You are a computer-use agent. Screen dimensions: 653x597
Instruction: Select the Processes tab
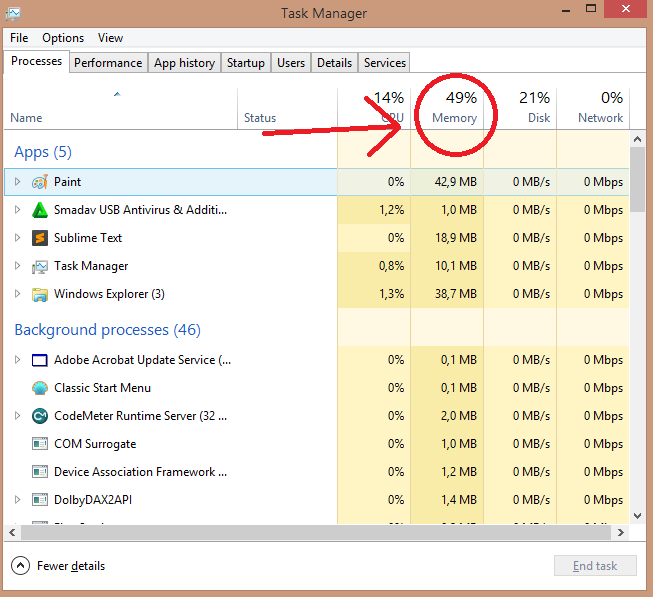(37, 62)
